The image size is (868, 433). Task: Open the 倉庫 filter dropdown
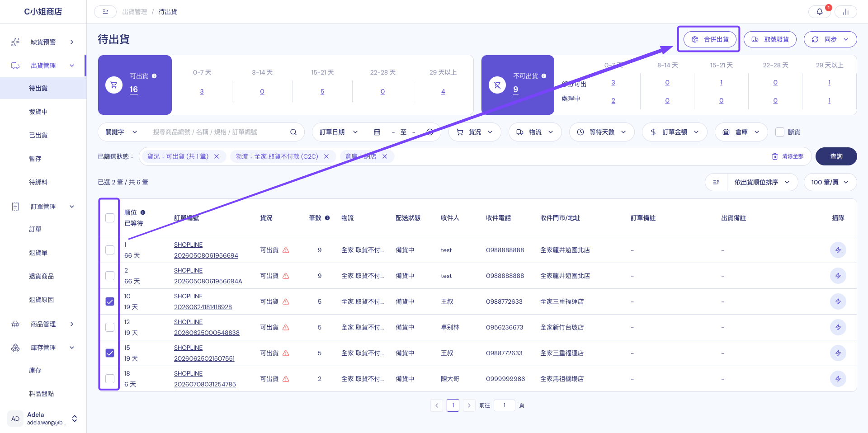point(741,132)
